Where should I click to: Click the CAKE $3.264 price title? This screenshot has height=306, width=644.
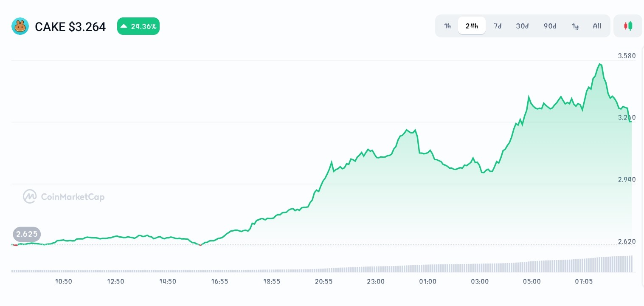click(70, 27)
